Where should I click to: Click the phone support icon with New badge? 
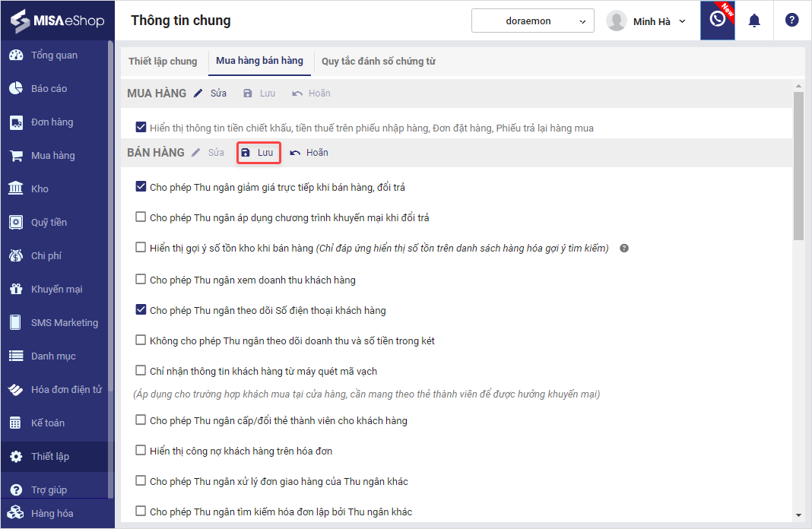point(717,21)
